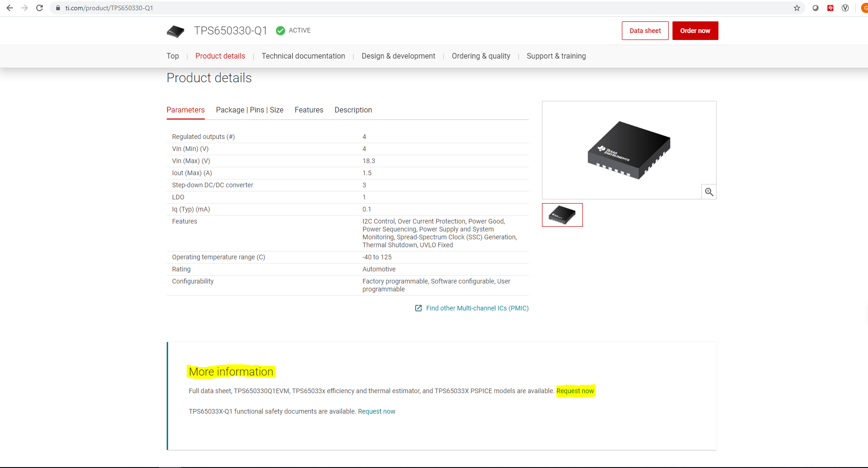Viewport: 868px width, 468px height.
Task: Click the Iout (Max) value '1.5'
Action: [x=367, y=173]
